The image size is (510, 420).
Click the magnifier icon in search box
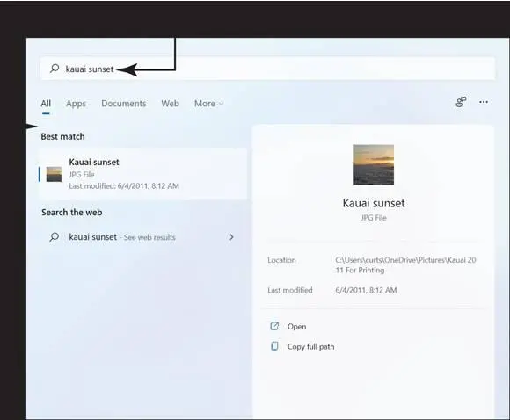(x=55, y=69)
